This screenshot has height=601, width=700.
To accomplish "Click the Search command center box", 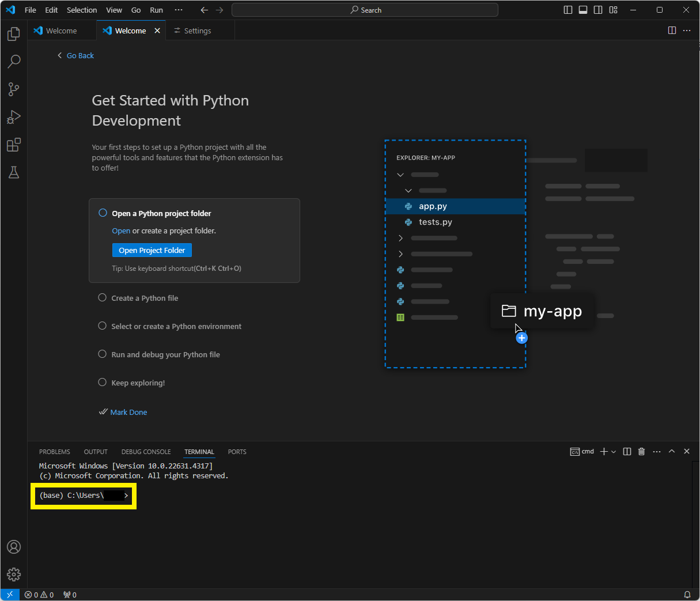I will coord(365,10).
